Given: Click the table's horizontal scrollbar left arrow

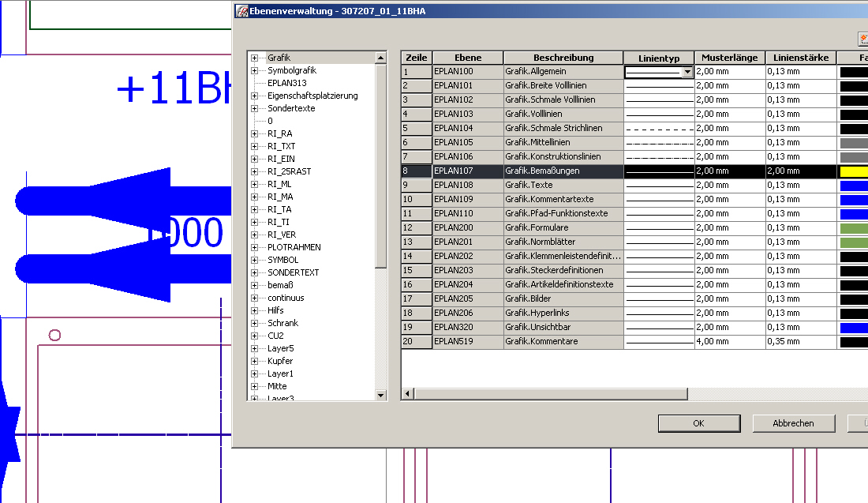Looking at the screenshot, I should pyautogui.click(x=409, y=393).
